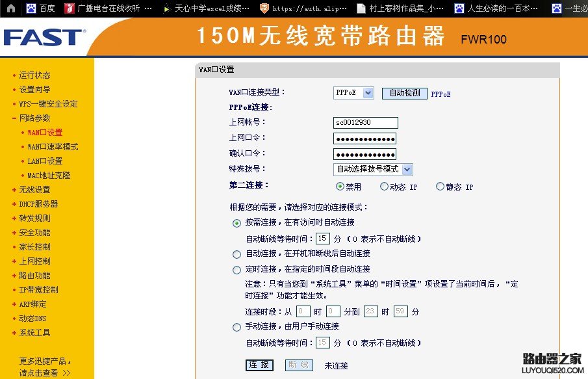This screenshot has width=588, height=379.
Task: Go to LAN口设置 submenu item
Action: pos(45,161)
